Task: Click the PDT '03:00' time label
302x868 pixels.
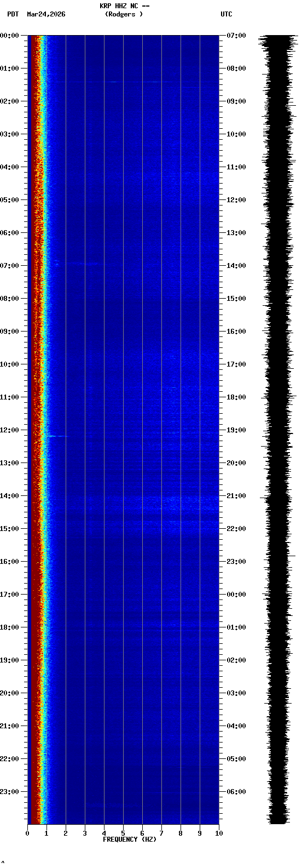Action: point(10,134)
